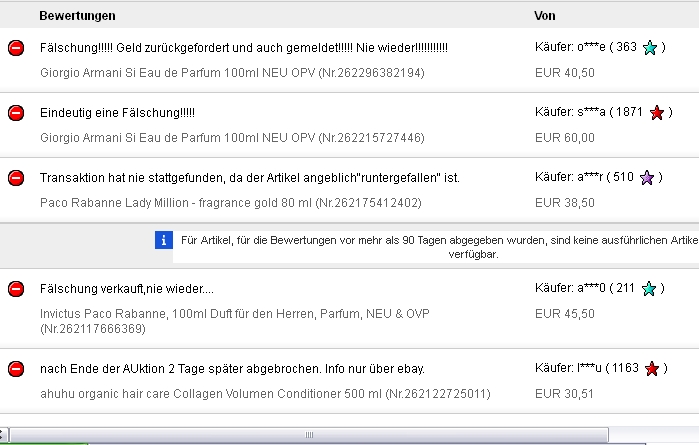This screenshot has width=699, height=445.
Task: Click red star next to buyer s***a
Action: [x=657, y=113]
